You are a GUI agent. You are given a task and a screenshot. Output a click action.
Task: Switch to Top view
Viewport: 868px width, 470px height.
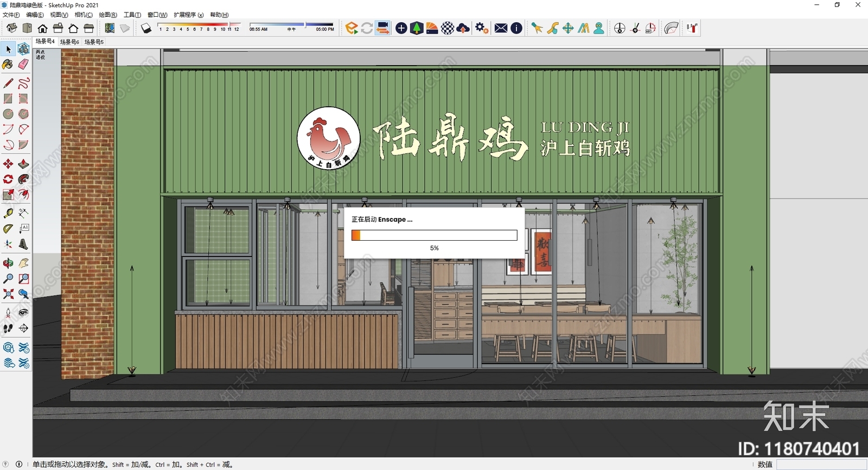pyautogui.click(x=27, y=28)
